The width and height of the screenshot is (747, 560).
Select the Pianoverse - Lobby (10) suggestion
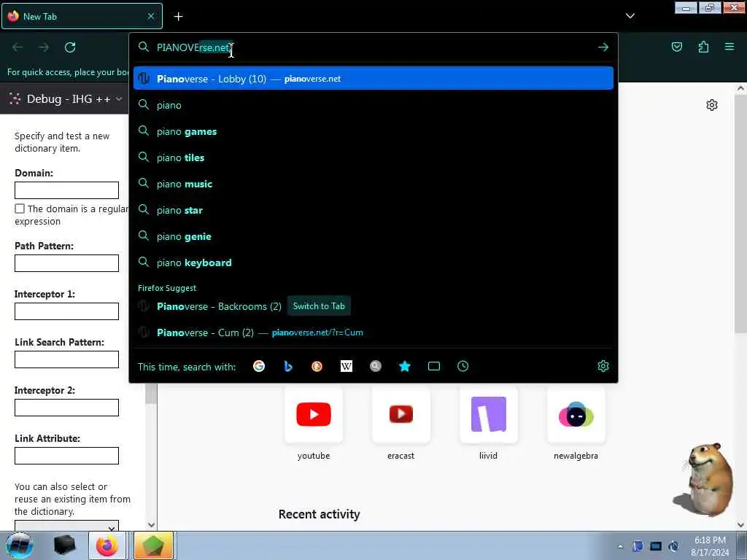tap(373, 79)
